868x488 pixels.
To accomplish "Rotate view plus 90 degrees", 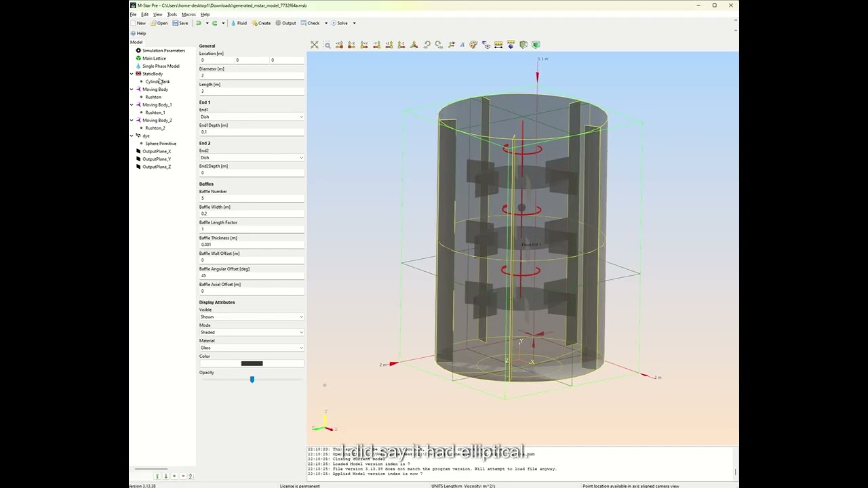I will coord(439,45).
